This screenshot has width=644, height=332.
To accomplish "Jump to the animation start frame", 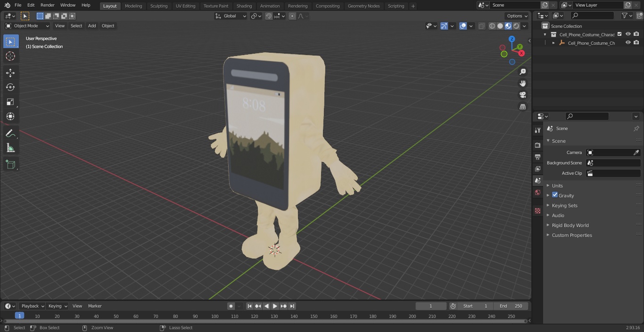I will tap(249, 306).
